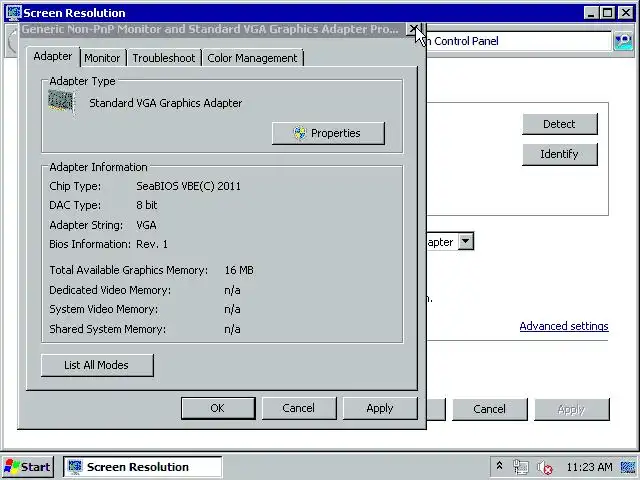Click the search icon beside Control Panel box
Viewport: 640px width, 480px height.
pyautogui.click(x=623, y=41)
